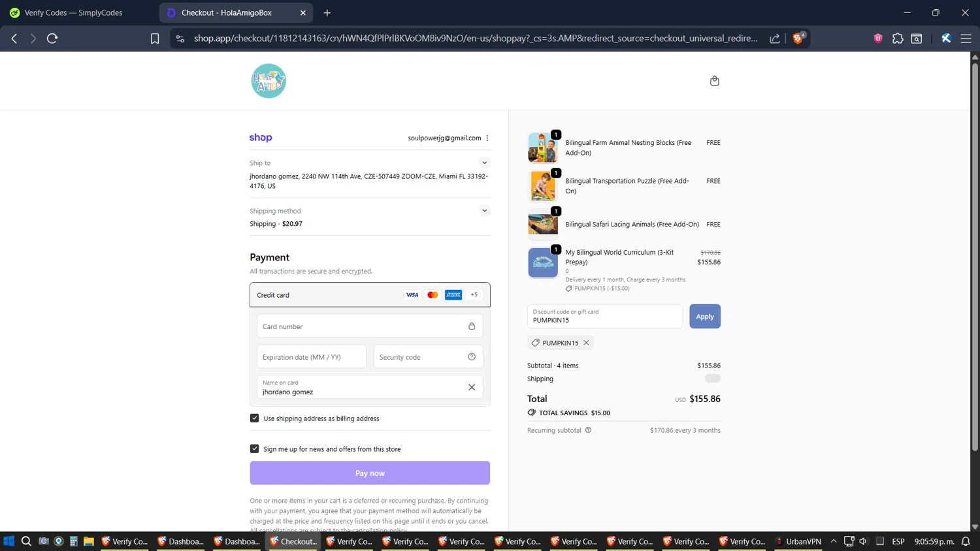980x551 pixels.
Task: Open the cart bag icon
Action: coord(714,81)
